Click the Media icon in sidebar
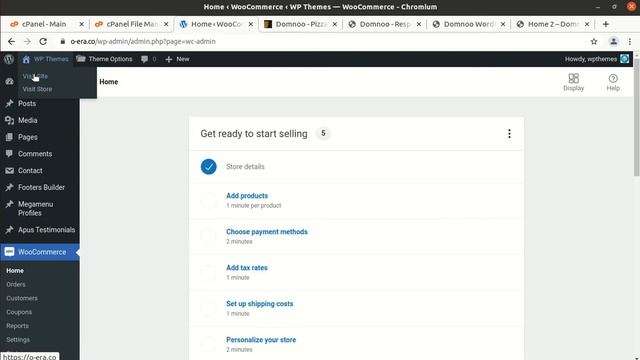Image resolution: width=640 pixels, height=360 pixels. click(9, 120)
